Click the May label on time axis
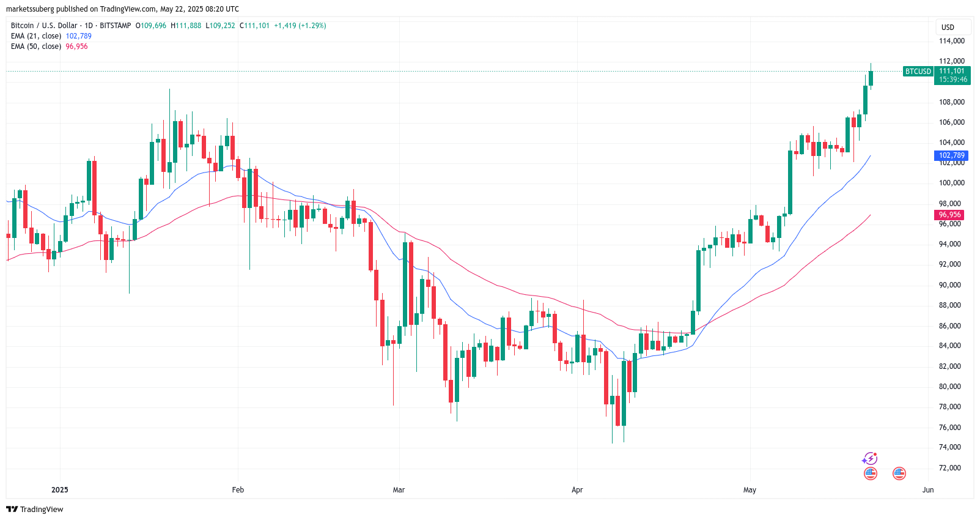Screen dimensions: 980x520 pos(750,489)
